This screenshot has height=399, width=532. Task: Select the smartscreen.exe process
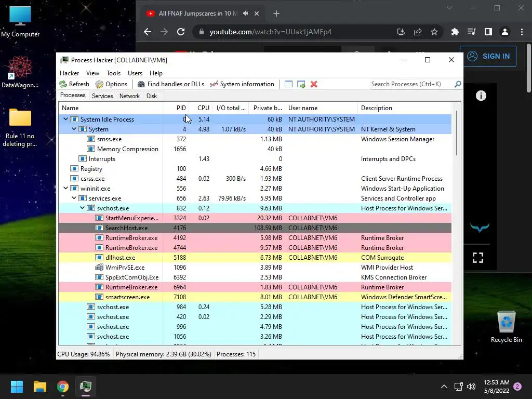(x=255, y=297)
